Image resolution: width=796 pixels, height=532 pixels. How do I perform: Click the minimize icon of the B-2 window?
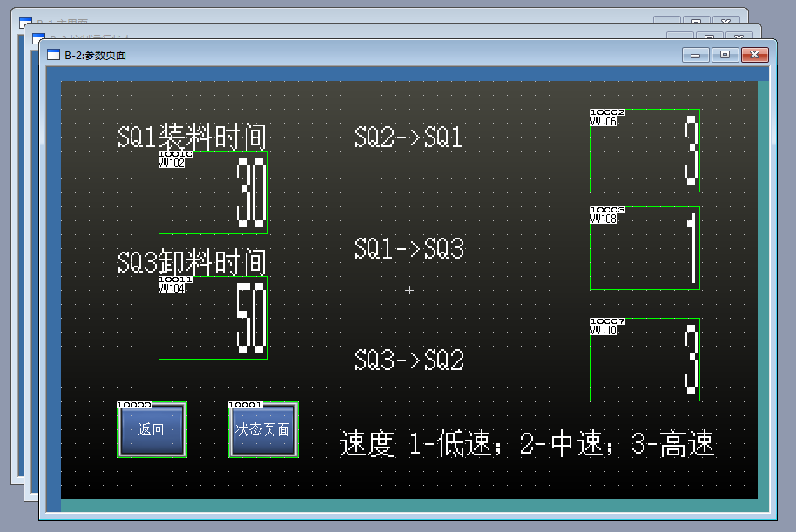694,54
